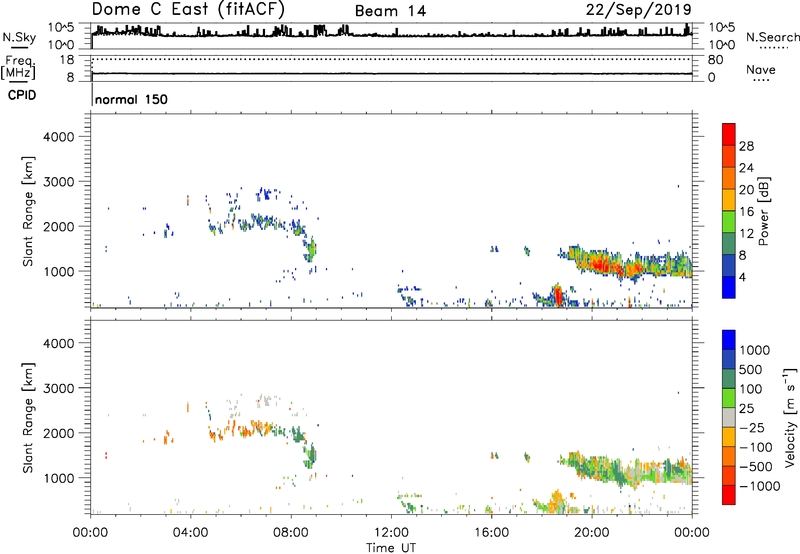The height and width of the screenshot is (554, 800).
Task: Click the '4000' tick in power panel
Action: pos(58,137)
